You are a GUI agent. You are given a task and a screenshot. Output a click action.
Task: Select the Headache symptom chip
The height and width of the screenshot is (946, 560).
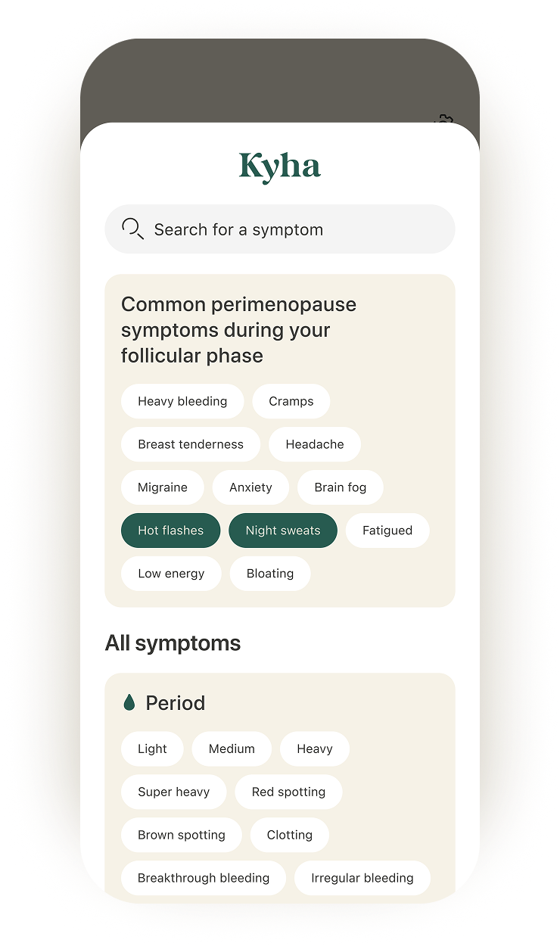315,444
